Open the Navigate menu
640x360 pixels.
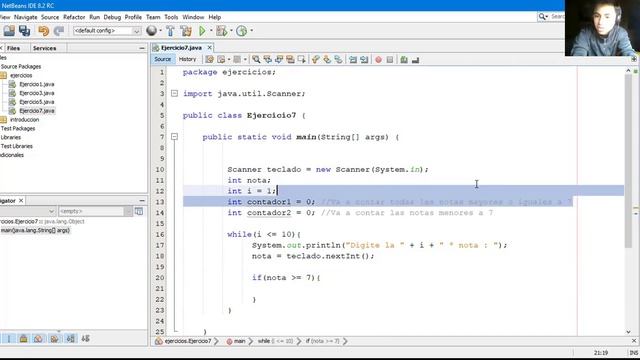tap(25, 17)
